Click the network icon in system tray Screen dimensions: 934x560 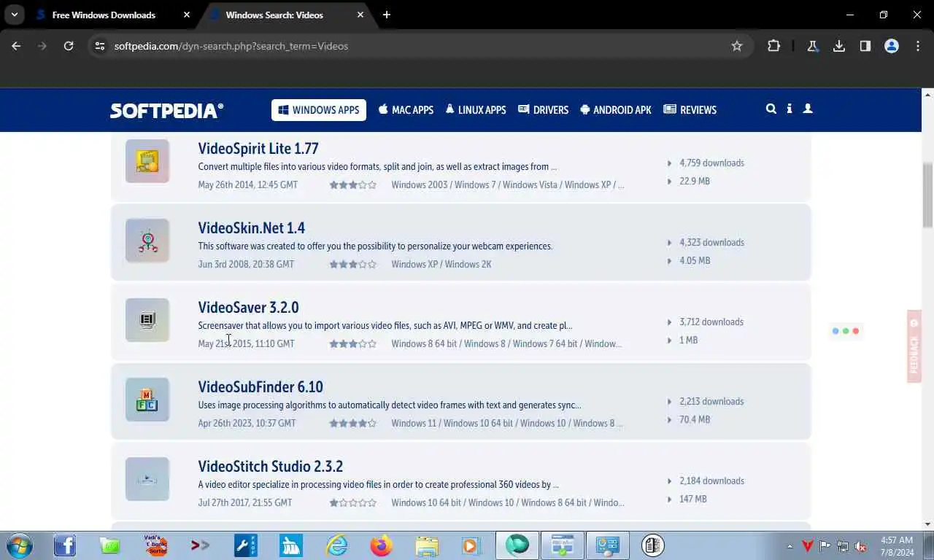[x=843, y=546]
